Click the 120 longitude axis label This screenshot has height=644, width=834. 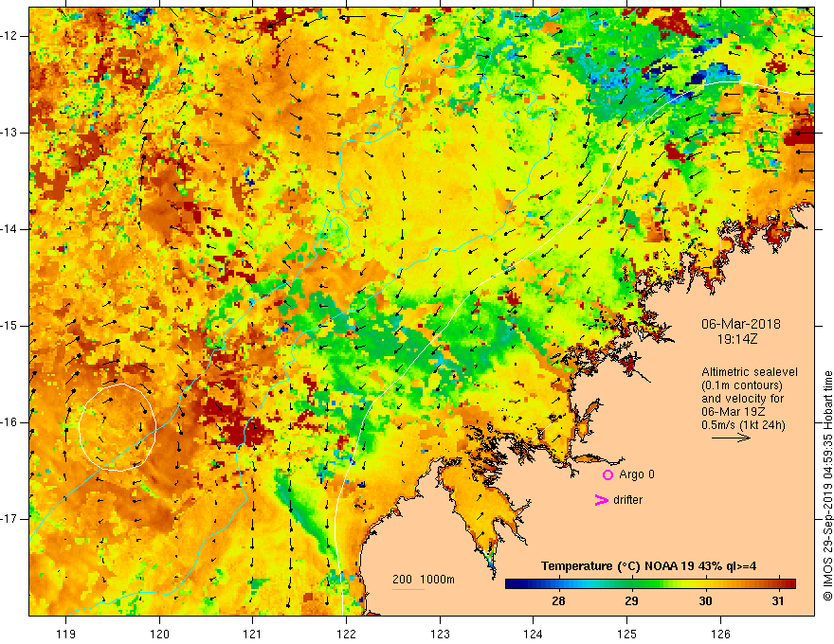(x=159, y=634)
